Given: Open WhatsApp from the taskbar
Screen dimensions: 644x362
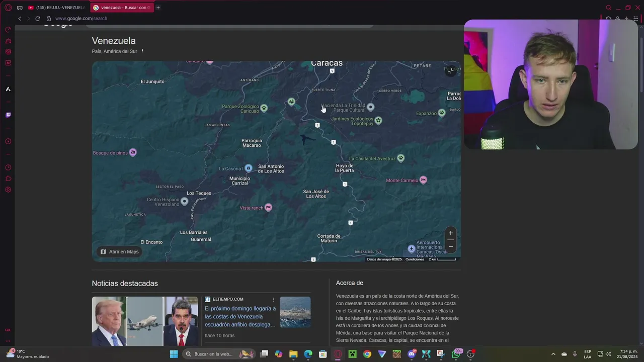Looking at the screenshot, I should point(456,354).
